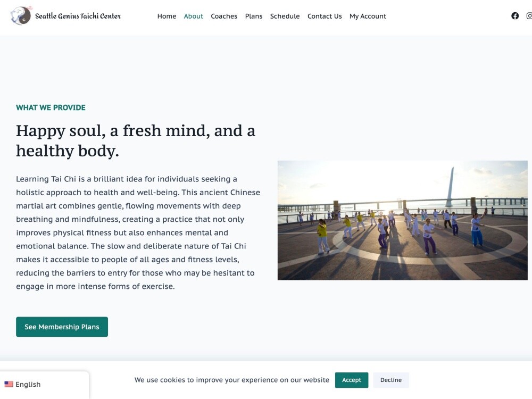The image size is (532, 399).
Task: Accept the cookies notice
Action: [352, 380]
